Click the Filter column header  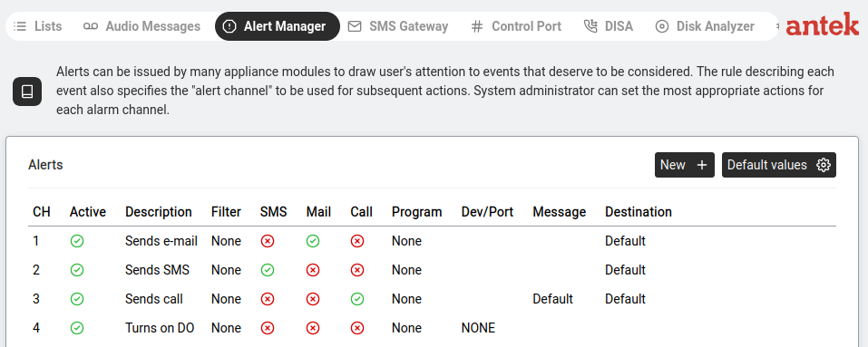226,212
